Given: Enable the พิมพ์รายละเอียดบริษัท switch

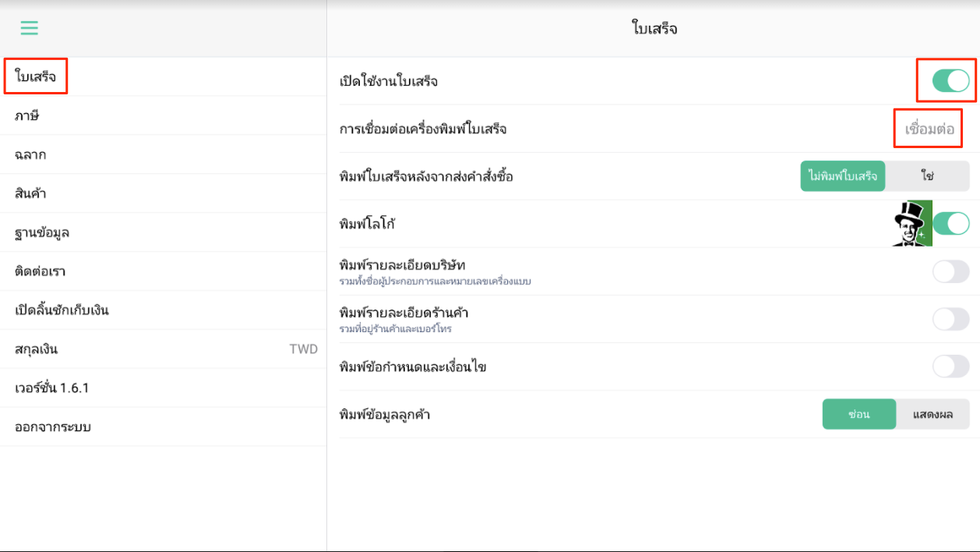Looking at the screenshot, I should tap(951, 271).
